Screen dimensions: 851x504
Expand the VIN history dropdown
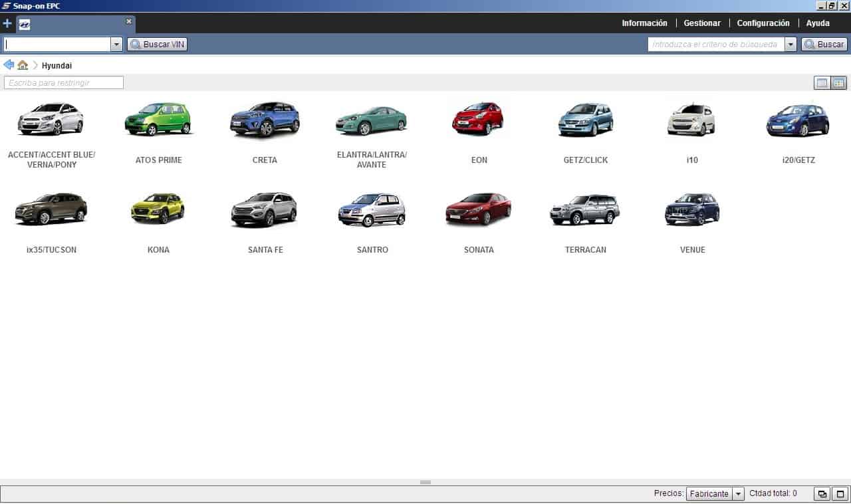click(116, 45)
